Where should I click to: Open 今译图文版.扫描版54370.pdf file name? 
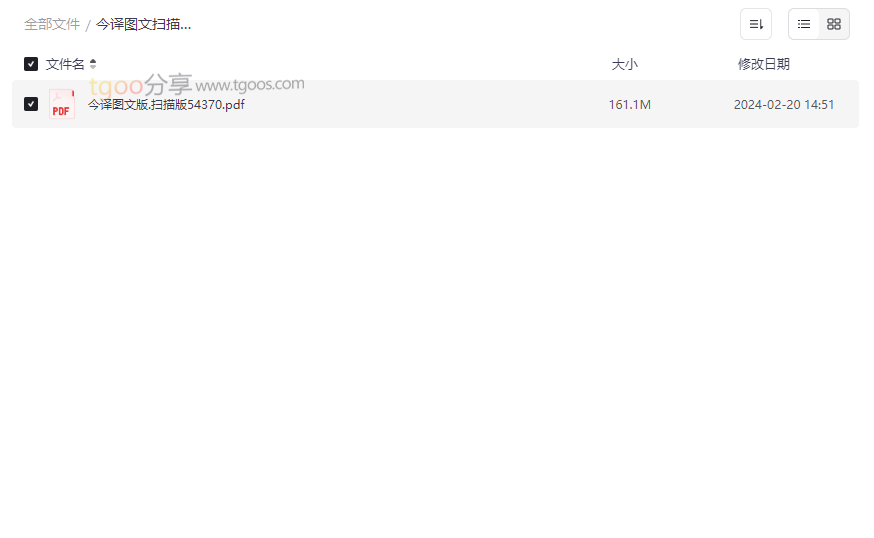pyautogui.click(x=166, y=105)
